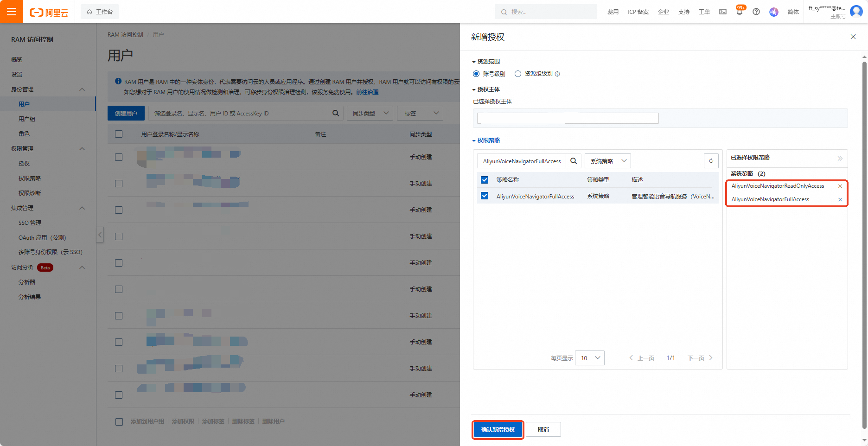Toggle the select-all policies checkbox

[485, 180]
